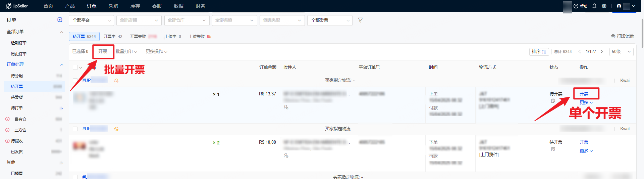This screenshot has height=179, width=644.
Task: Click 开票 link for the second order
Action: [584, 142]
